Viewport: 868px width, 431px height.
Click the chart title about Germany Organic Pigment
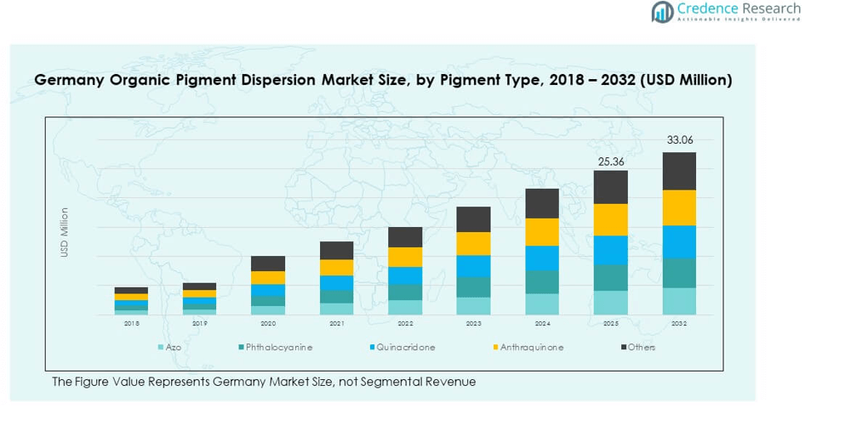tap(383, 81)
